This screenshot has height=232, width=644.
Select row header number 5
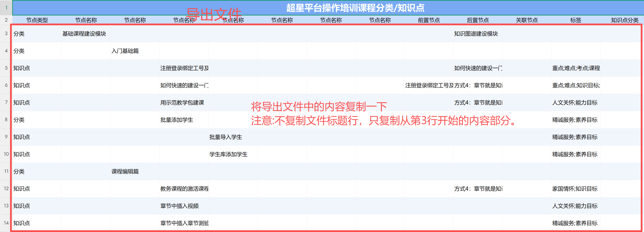pos(6,68)
